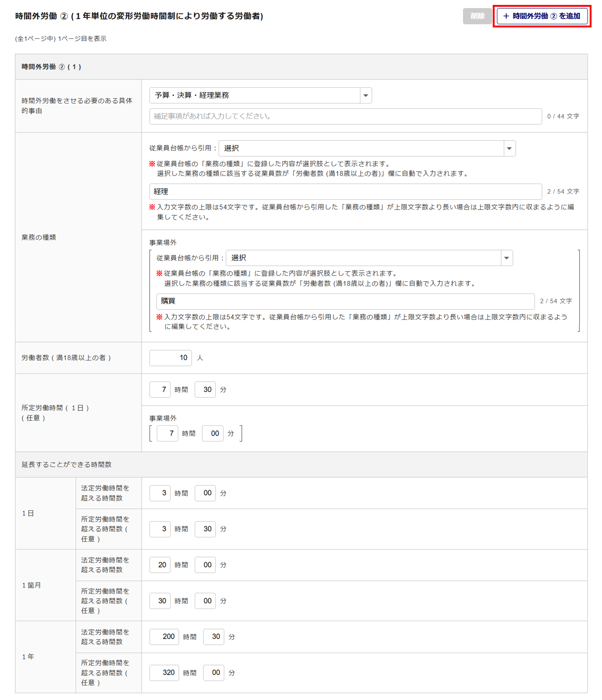Viewport: 602px width, 700px height.
Task: Click the greyed 削除 button
Action: [477, 16]
